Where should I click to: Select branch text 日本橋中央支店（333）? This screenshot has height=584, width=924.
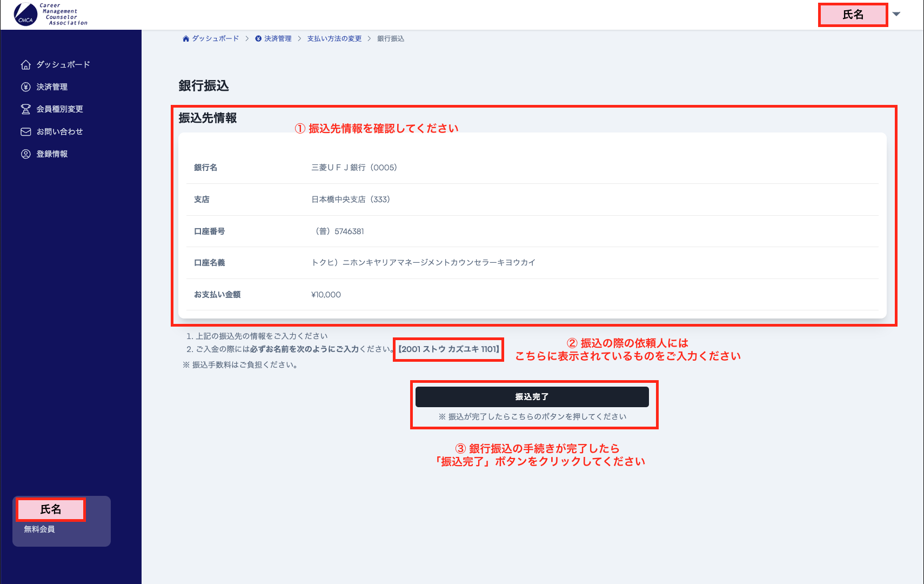click(x=351, y=200)
